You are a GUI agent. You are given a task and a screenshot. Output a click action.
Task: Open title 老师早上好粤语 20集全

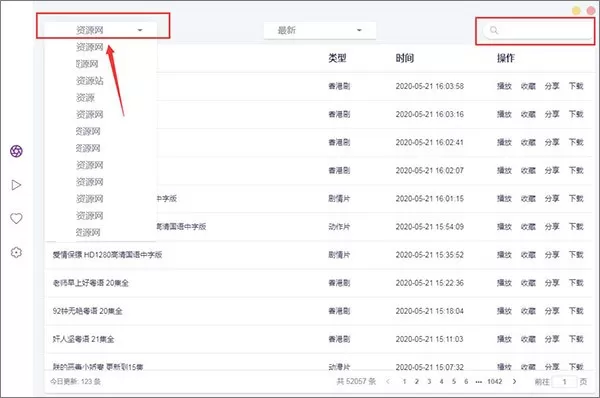tap(91, 283)
